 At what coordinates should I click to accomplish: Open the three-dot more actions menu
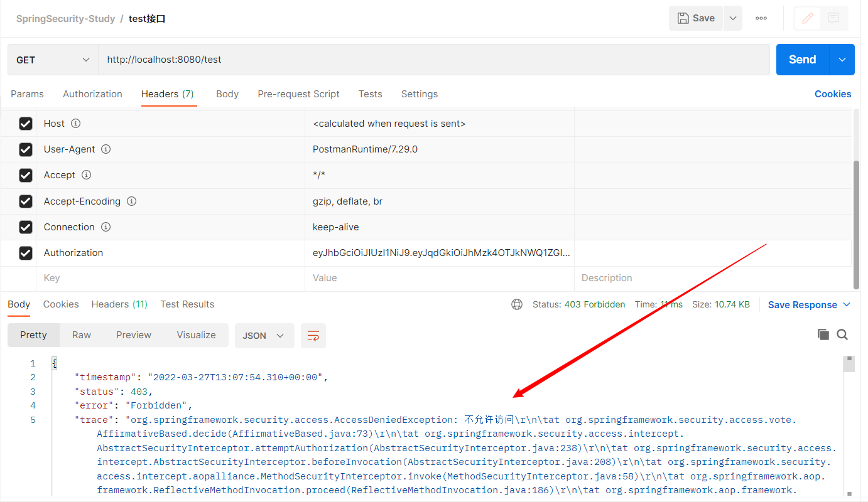761,18
